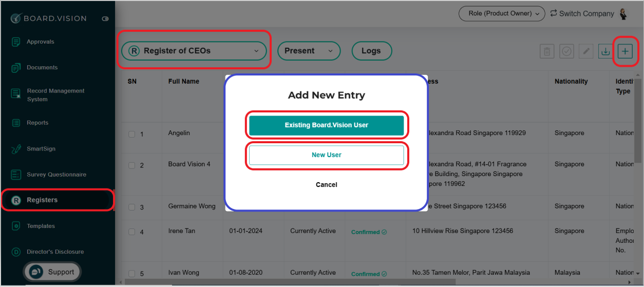This screenshot has width=644, height=287.
Task: Tick the checkbox for Board Vision 4 row
Action: coord(132,165)
